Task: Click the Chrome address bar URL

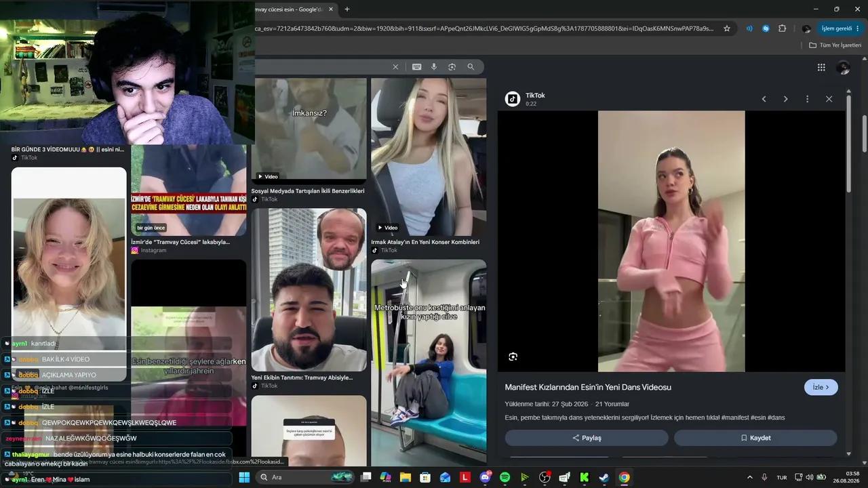Action: 484,28
